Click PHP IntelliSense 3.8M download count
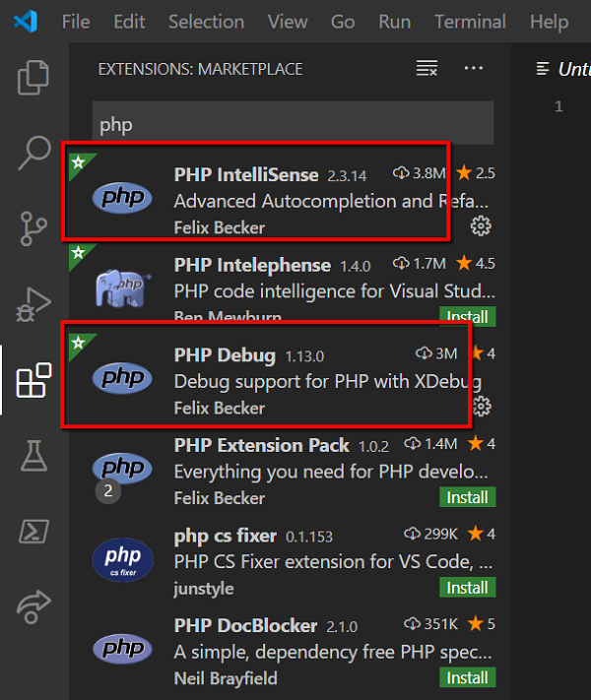Viewport: 591px width, 700px height. [419, 172]
